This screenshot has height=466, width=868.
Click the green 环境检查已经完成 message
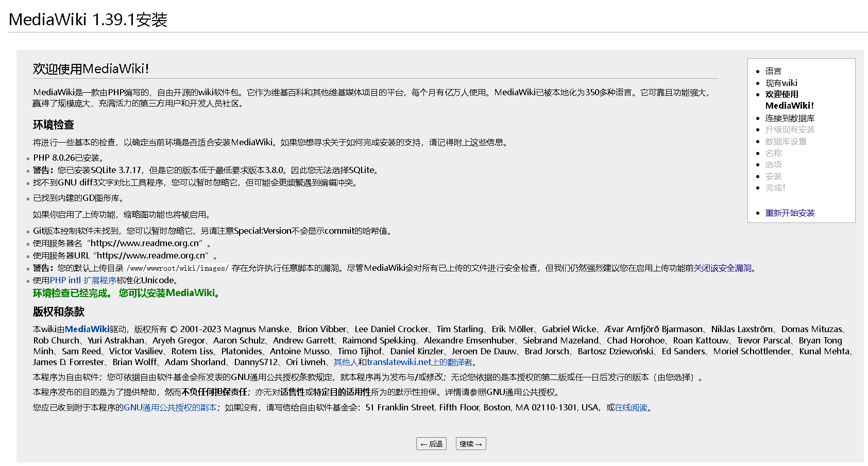[128, 293]
